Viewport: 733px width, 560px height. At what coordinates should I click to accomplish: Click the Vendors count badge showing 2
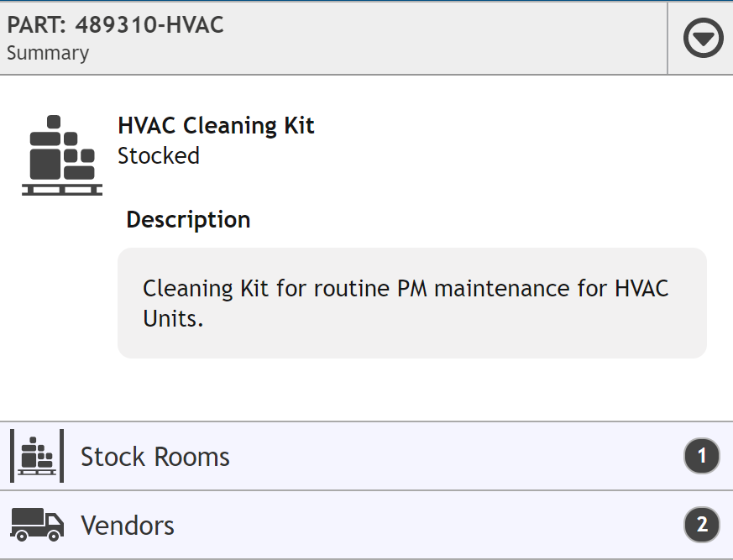pos(702,525)
